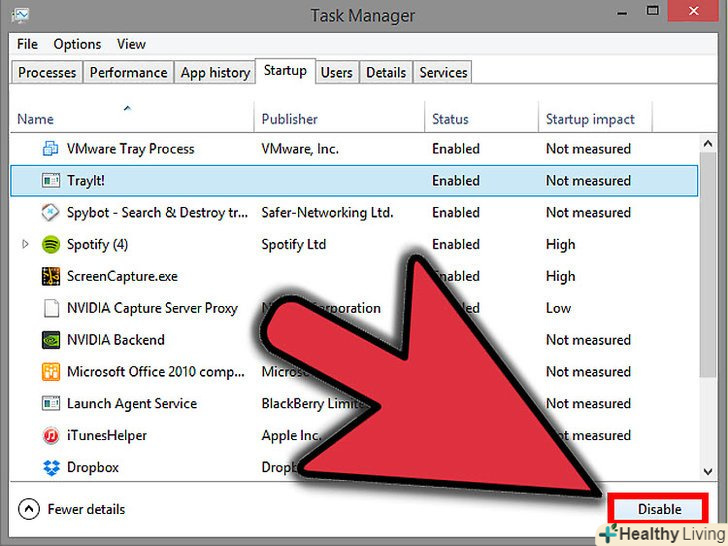This screenshot has height=546, width=728.
Task: Select the NVIDIA Backend name
Action: click(x=116, y=340)
